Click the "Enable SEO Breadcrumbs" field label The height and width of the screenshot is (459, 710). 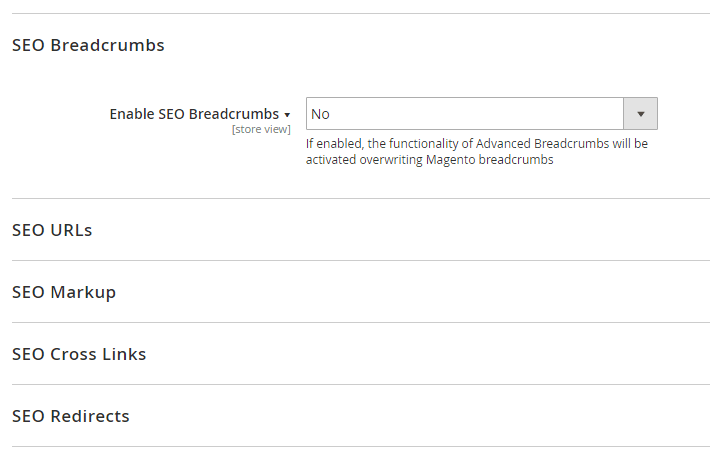click(194, 114)
